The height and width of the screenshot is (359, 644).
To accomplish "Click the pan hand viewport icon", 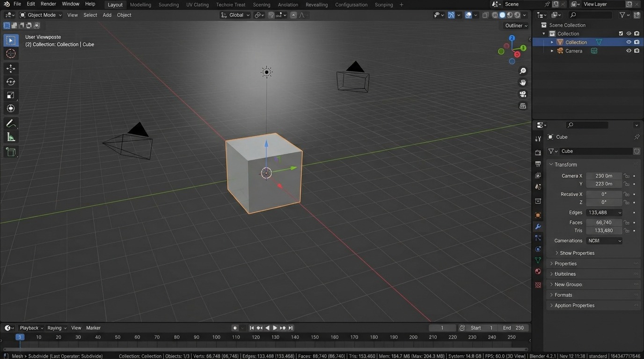I will click(523, 82).
